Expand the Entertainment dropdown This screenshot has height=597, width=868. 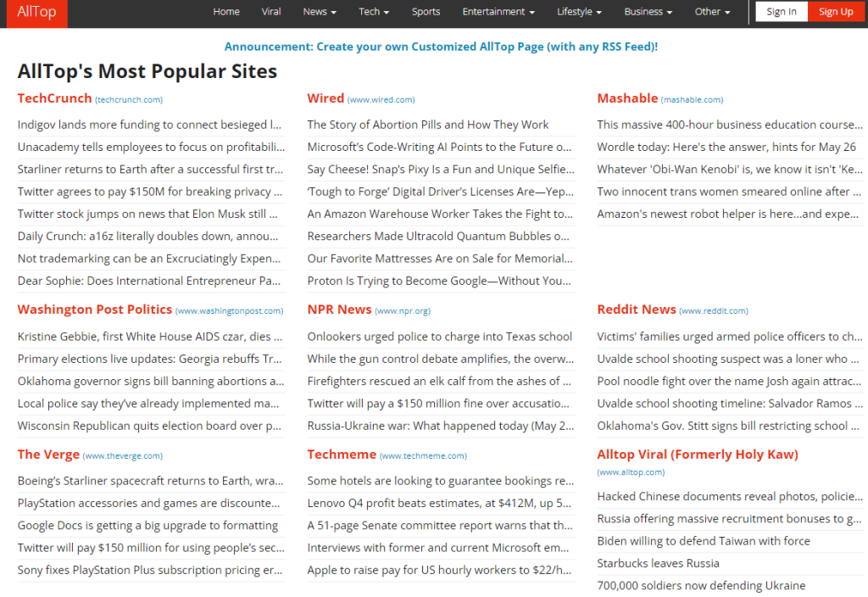click(498, 12)
